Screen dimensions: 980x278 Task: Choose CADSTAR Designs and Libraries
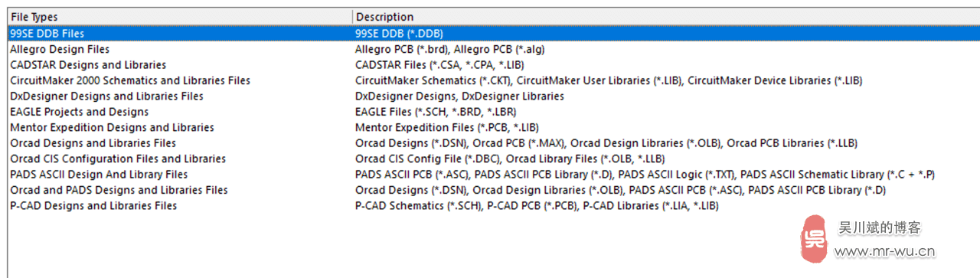click(88, 65)
